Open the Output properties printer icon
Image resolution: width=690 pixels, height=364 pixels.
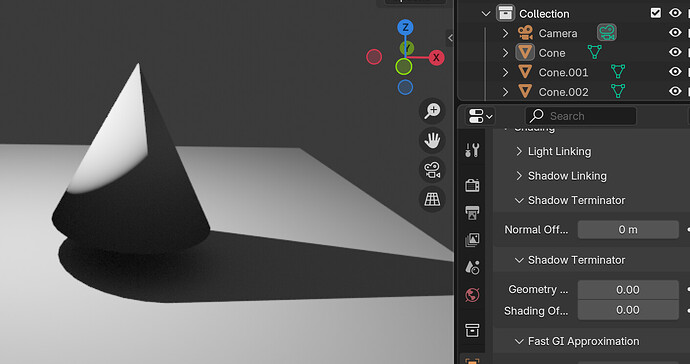click(472, 213)
